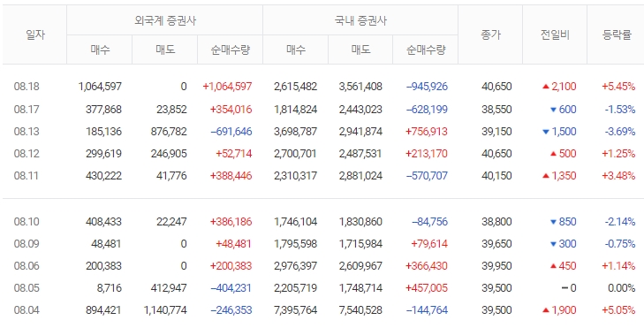This screenshot has width=644, height=328.
Task: Click domestic net volume –570,707
Action: coord(427,176)
